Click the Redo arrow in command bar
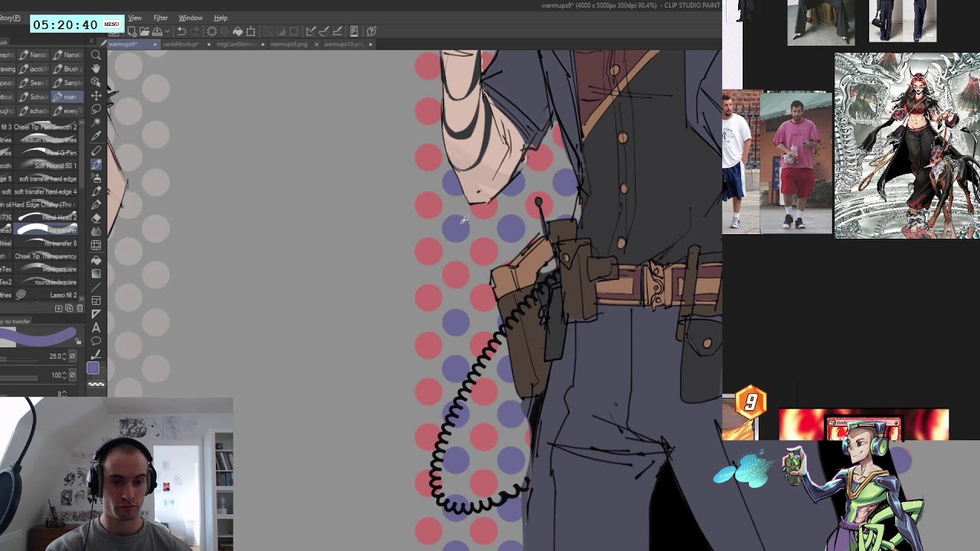The width and height of the screenshot is (980, 551). point(194,31)
